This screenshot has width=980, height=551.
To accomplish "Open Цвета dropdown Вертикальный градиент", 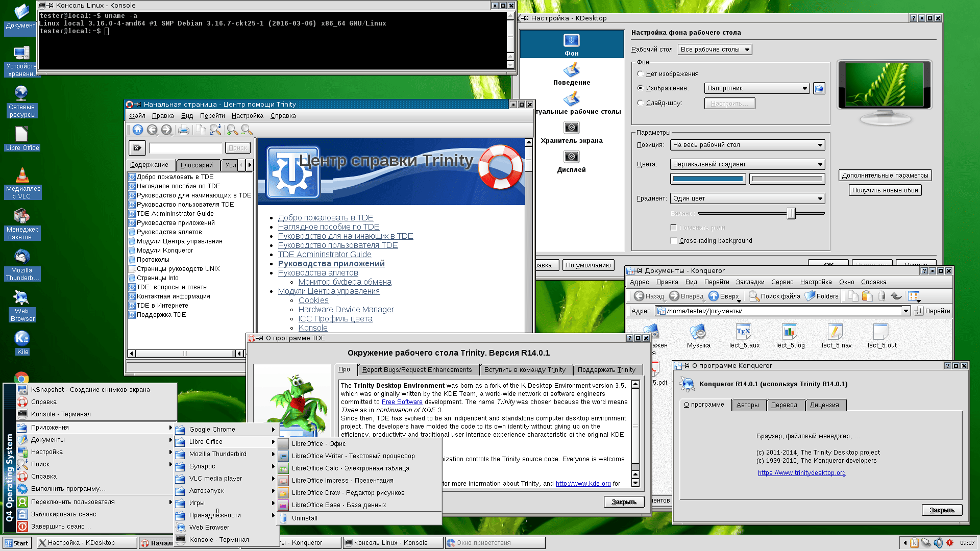I will click(747, 164).
